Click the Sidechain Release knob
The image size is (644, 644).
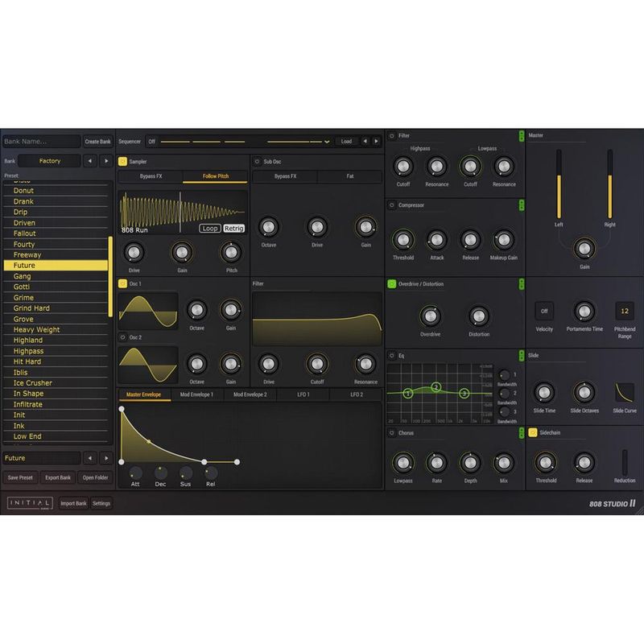[584, 463]
